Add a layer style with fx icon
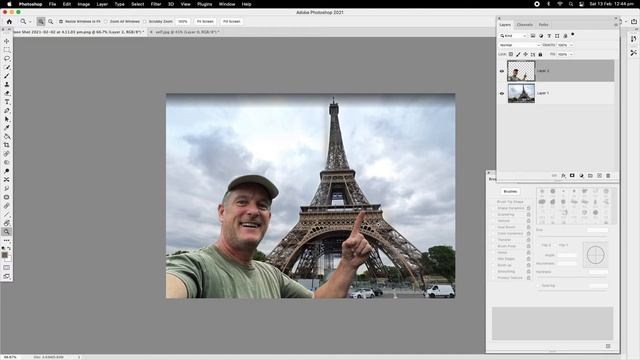The height and width of the screenshot is (360, 640). pos(563,176)
